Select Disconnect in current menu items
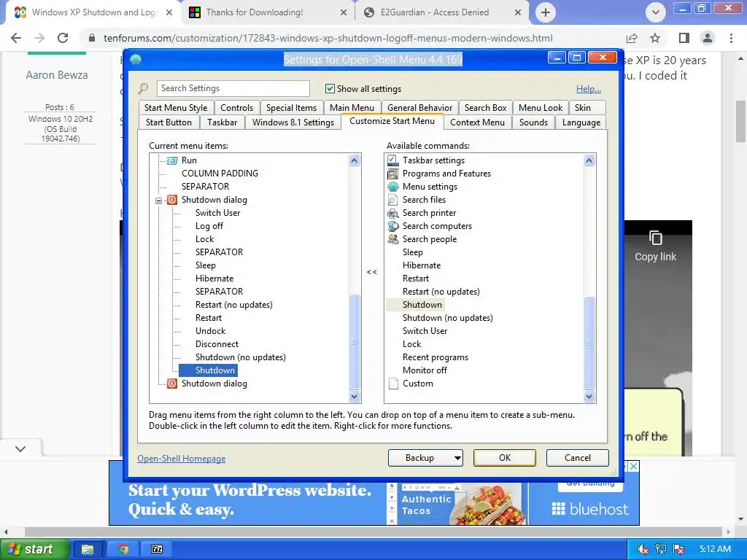The height and width of the screenshot is (560, 747). [x=217, y=344]
